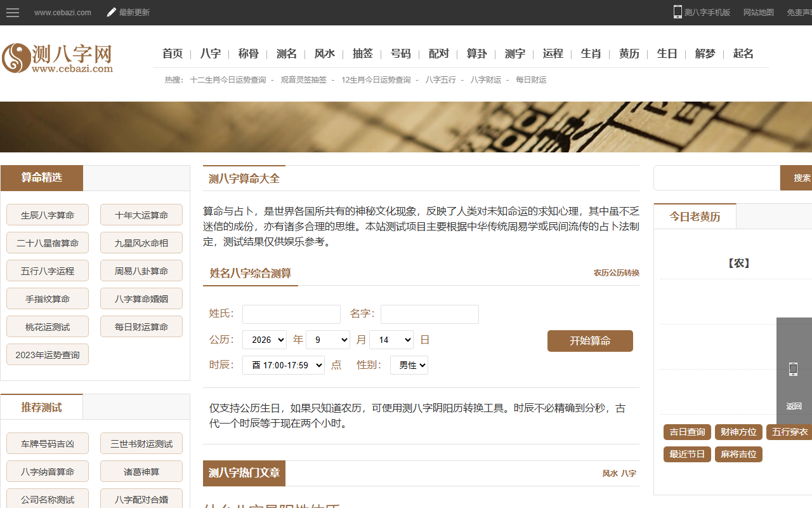Open the 网站地图 link in top bar
The image size is (812, 508).
tap(759, 13)
